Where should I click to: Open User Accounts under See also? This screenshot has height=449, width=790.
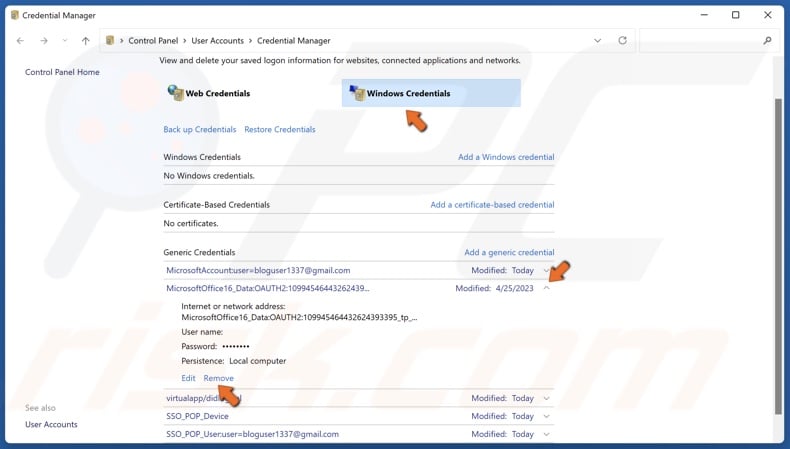point(51,424)
